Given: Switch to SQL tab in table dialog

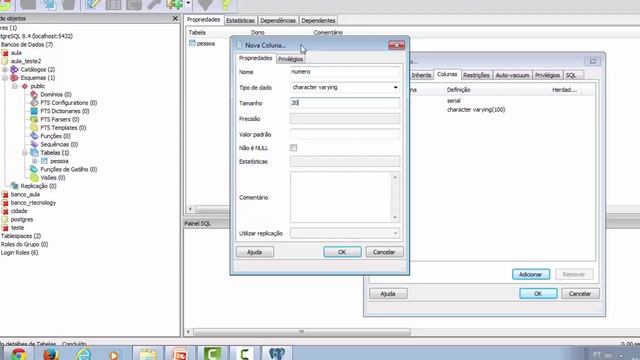Looking at the screenshot, I should pos(571,75).
